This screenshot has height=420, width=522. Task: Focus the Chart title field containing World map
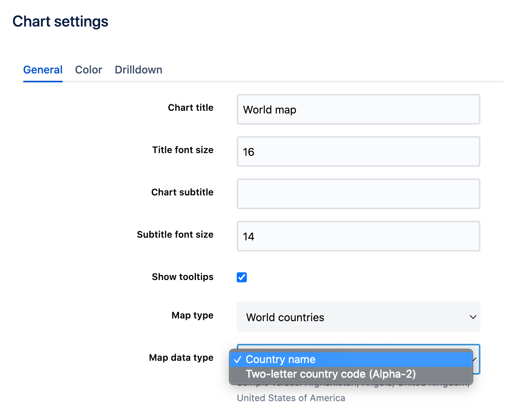358,110
